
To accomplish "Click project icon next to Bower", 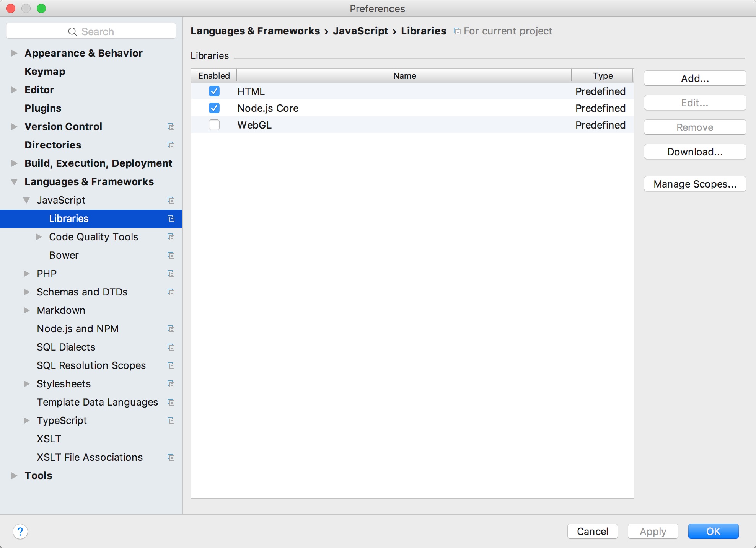I will point(171,255).
